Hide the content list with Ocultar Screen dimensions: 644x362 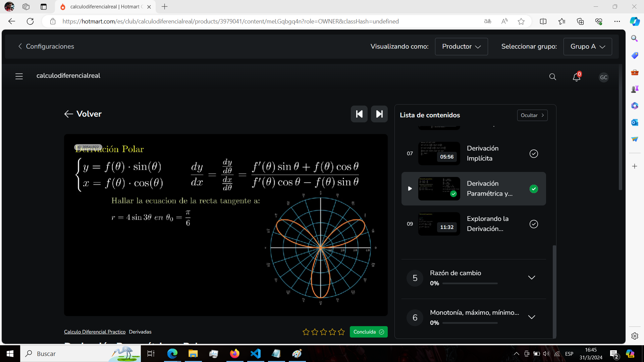point(532,115)
